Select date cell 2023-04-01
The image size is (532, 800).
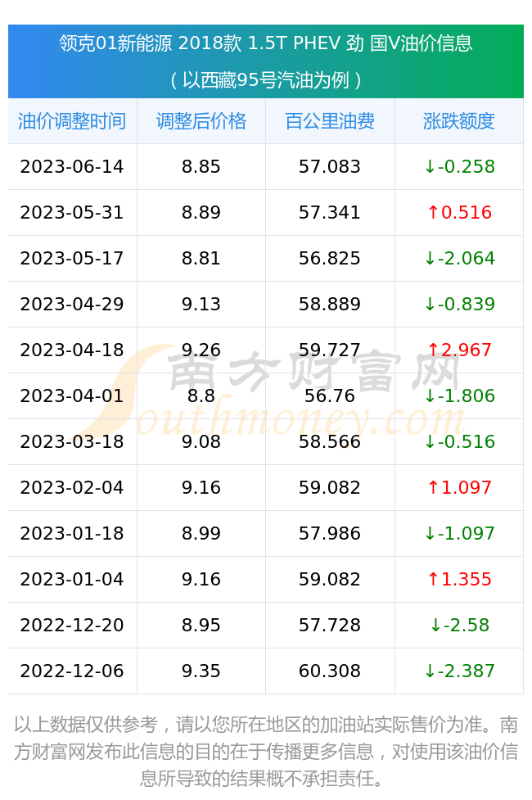point(72,396)
